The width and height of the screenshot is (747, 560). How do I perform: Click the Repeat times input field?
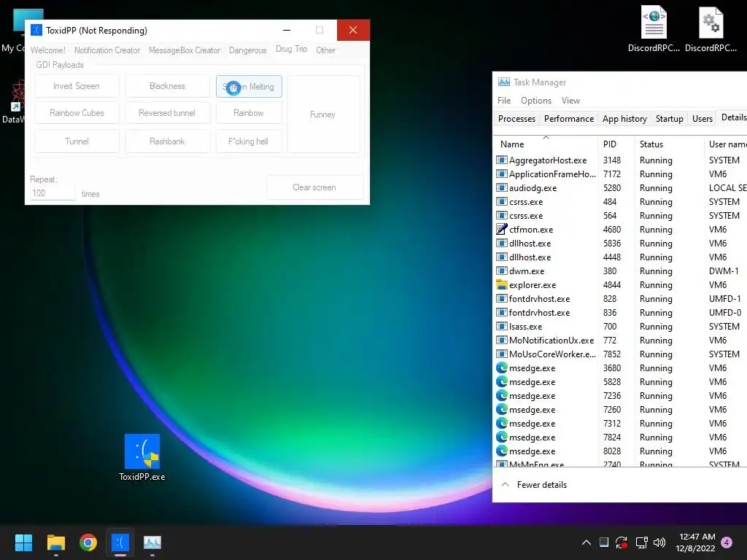53,193
